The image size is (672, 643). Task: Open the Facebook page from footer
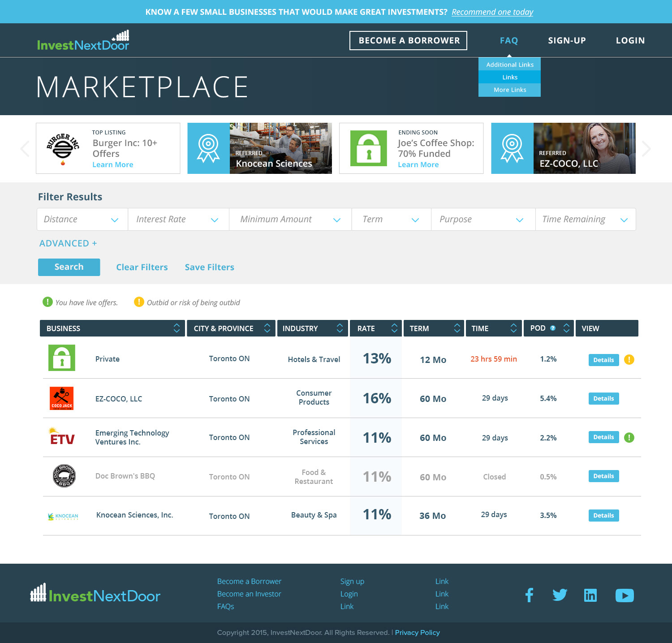click(x=529, y=595)
